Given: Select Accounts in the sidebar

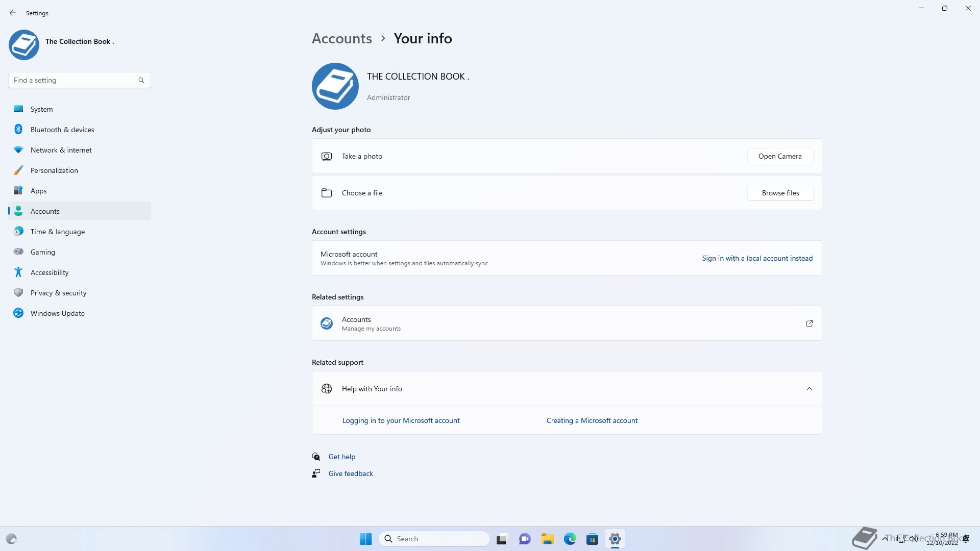Looking at the screenshot, I should click(x=79, y=211).
